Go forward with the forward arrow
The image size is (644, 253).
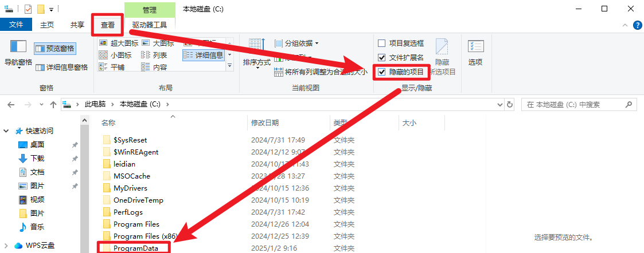(28, 105)
